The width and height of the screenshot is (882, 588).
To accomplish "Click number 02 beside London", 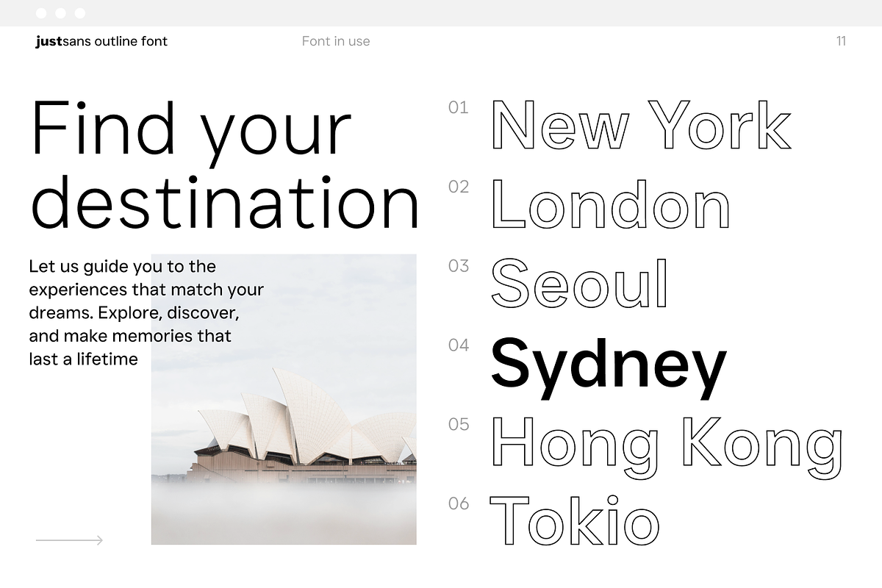I will [458, 187].
